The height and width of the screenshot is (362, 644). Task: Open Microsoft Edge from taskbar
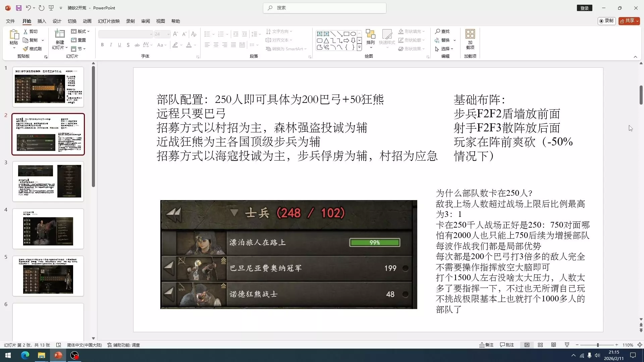(25, 355)
